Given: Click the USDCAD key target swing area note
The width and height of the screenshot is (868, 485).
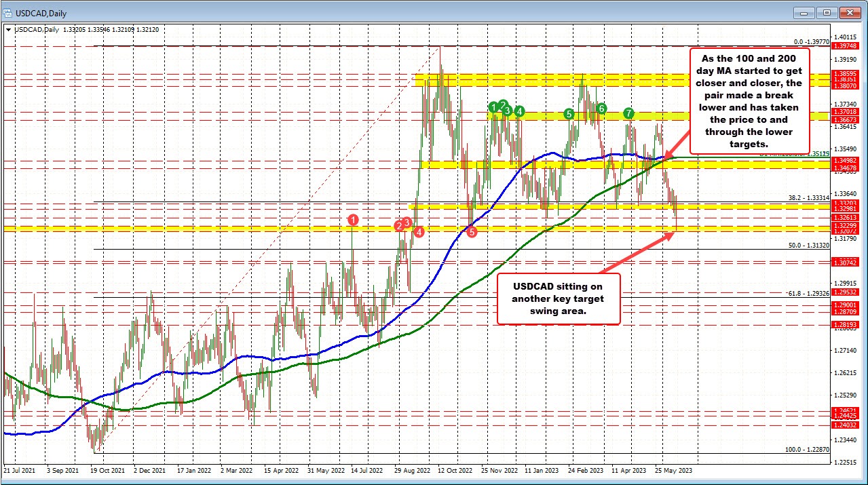Looking at the screenshot, I should pos(558,298).
